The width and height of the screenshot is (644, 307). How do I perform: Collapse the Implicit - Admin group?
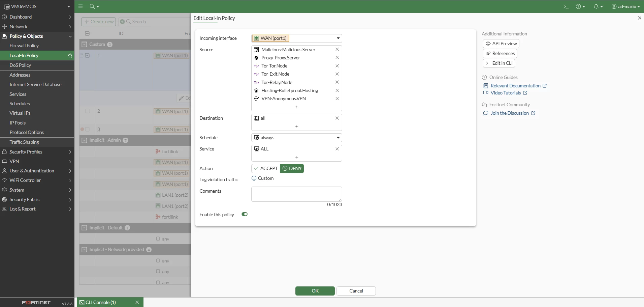84,140
